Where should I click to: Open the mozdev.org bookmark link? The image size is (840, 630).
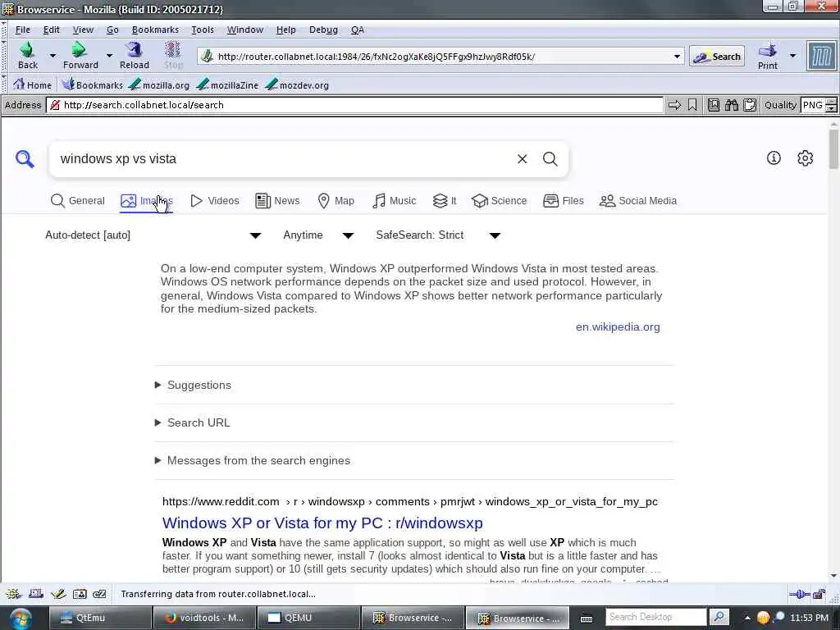tap(297, 84)
